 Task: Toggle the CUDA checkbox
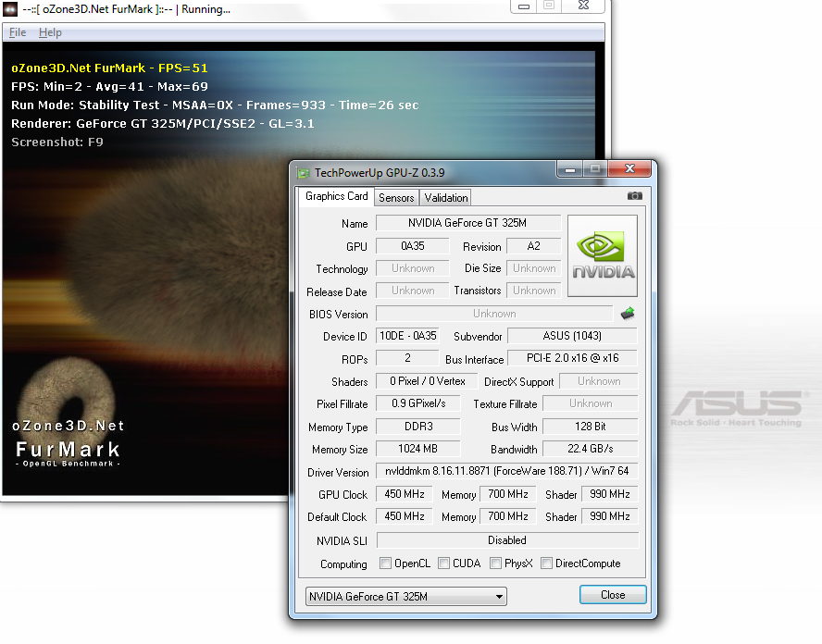[x=443, y=563]
